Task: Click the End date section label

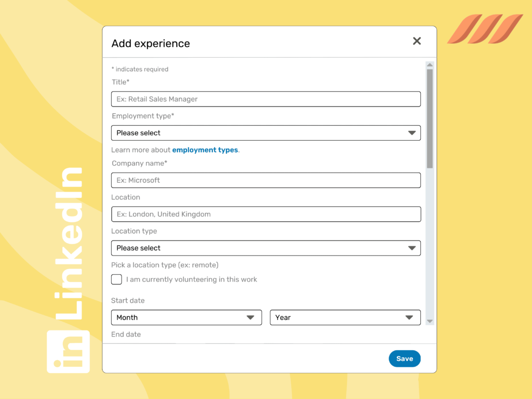Action: click(x=126, y=334)
